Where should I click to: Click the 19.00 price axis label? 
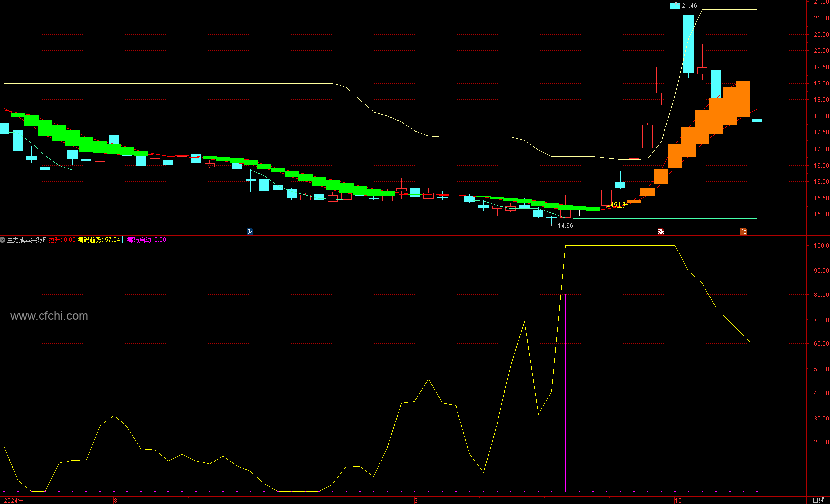[821, 84]
